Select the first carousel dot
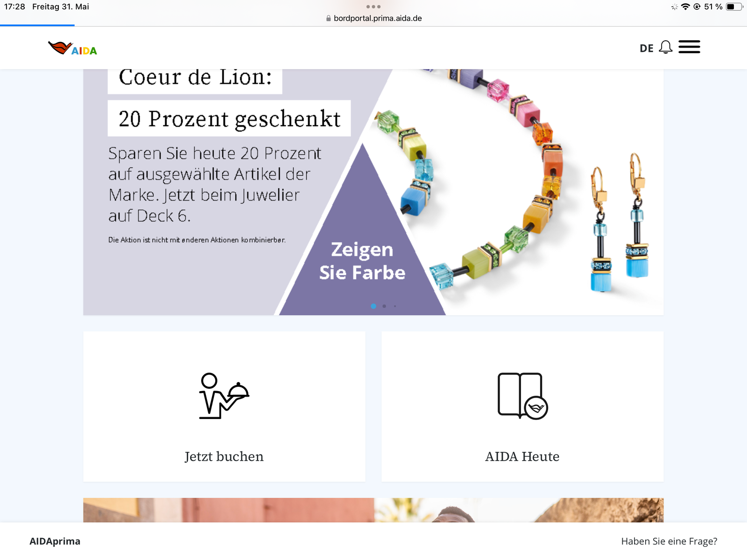The image size is (747, 560). [373, 306]
